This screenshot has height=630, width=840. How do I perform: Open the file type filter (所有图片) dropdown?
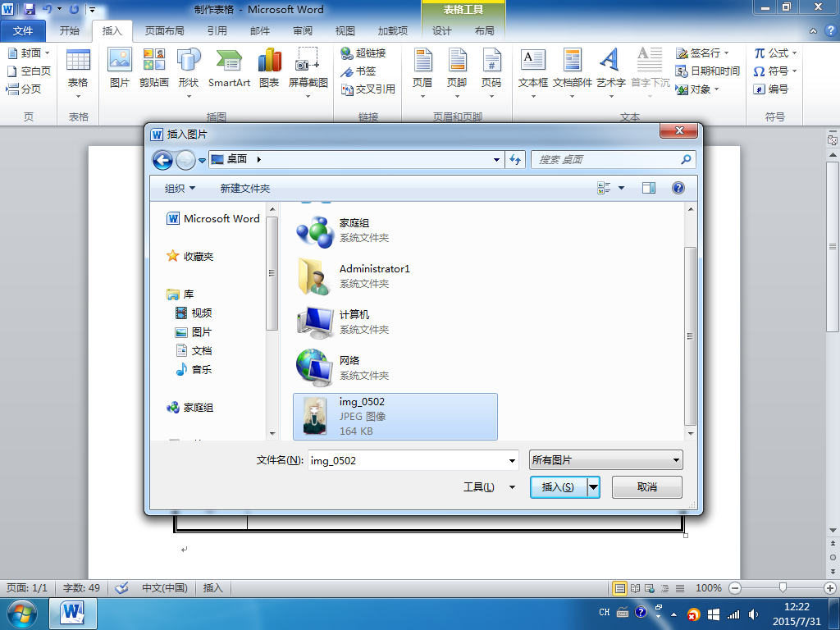pyautogui.click(x=606, y=460)
